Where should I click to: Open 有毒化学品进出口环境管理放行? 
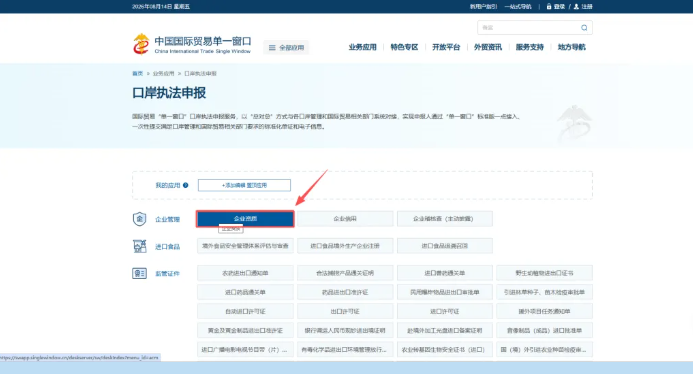click(345, 349)
